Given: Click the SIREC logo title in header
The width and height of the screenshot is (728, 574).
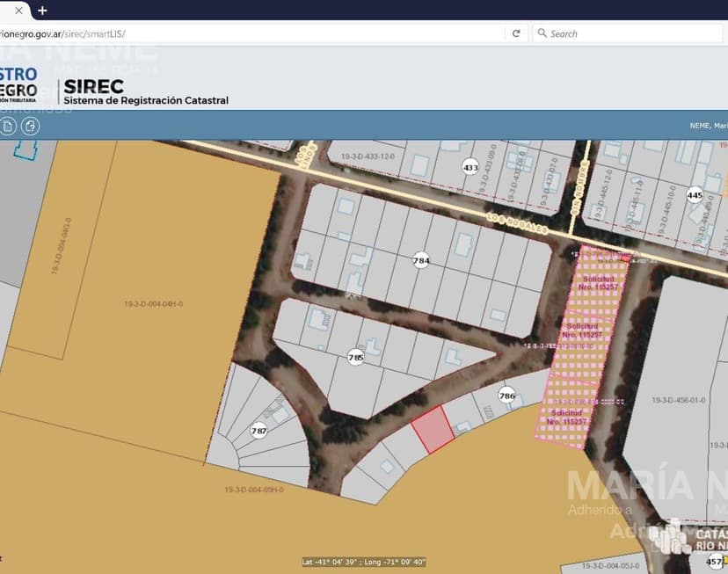Looking at the screenshot, I should 93,87.
